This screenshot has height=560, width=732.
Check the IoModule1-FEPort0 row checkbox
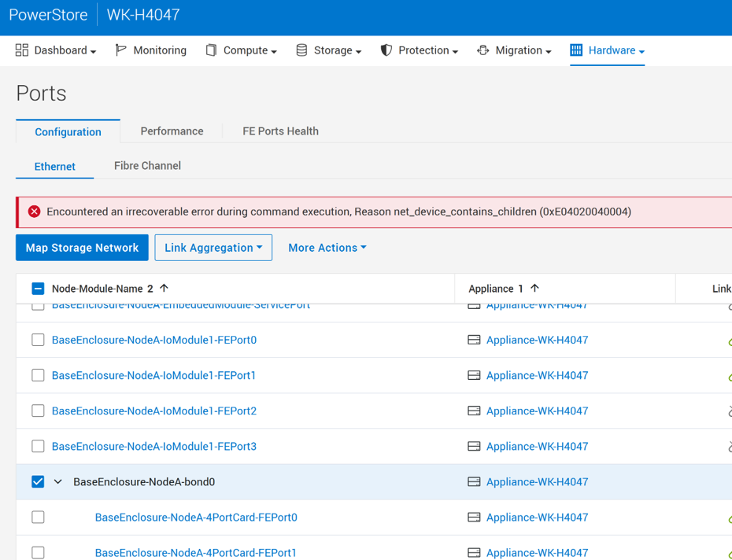(38, 340)
